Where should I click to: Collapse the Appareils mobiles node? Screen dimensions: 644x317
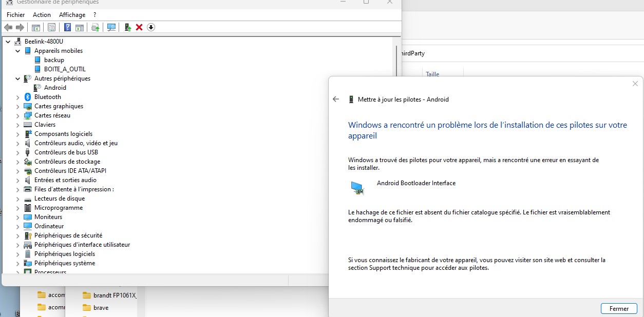click(x=17, y=51)
